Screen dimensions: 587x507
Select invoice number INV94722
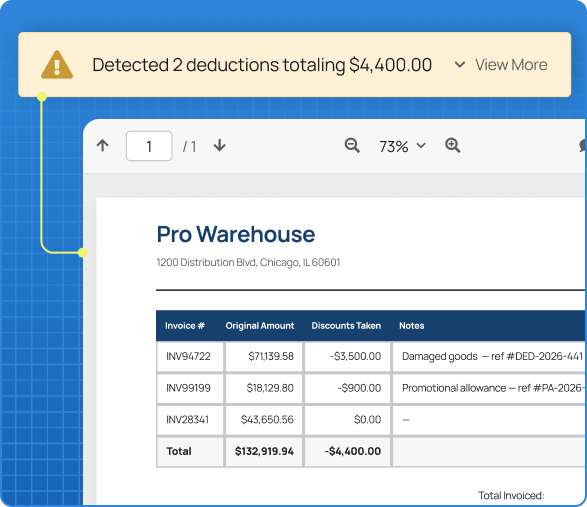pos(188,356)
